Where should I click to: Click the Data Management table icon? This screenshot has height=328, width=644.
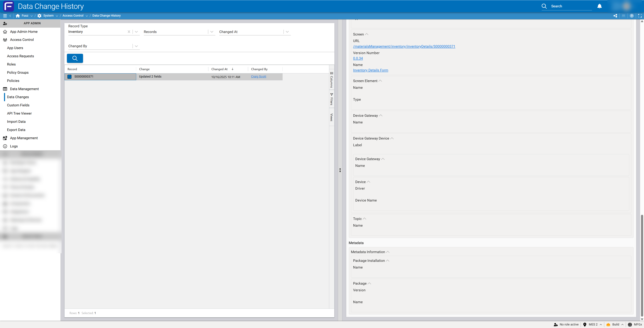(x=5, y=89)
